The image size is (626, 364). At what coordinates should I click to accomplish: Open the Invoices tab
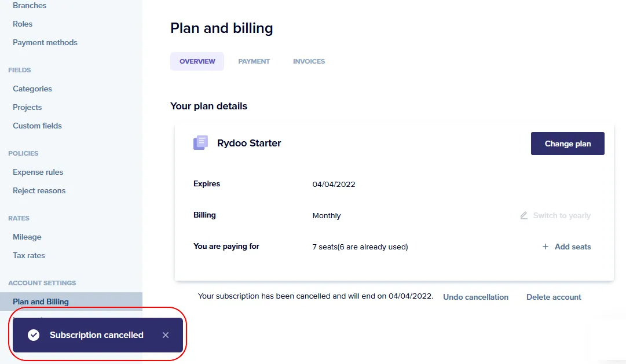pos(309,61)
